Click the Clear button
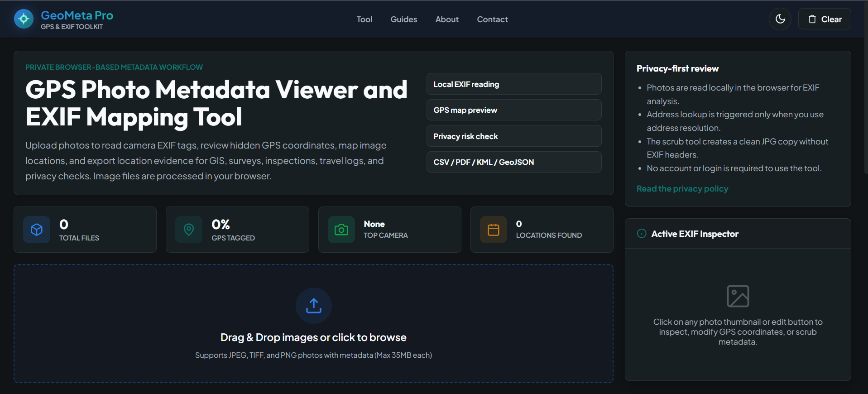This screenshot has width=868, height=394. [x=825, y=19]
